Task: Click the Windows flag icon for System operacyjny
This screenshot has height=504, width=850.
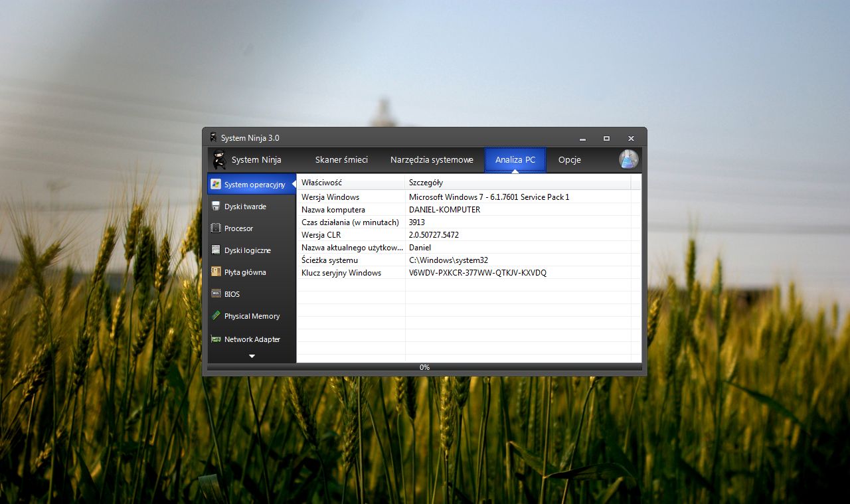Action: (216, 184)
